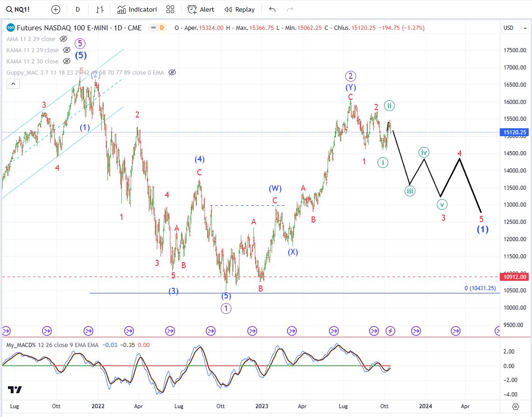The width and height of the screenshot is (532, 417).
Task: Click the 17500.00 price scale label
Action: click(515, 50)
